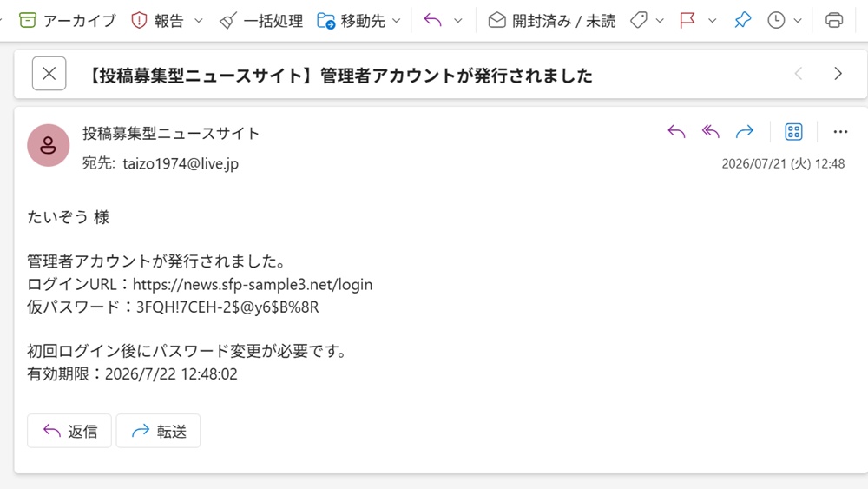Reply using arrow in message header

[676, 132]
